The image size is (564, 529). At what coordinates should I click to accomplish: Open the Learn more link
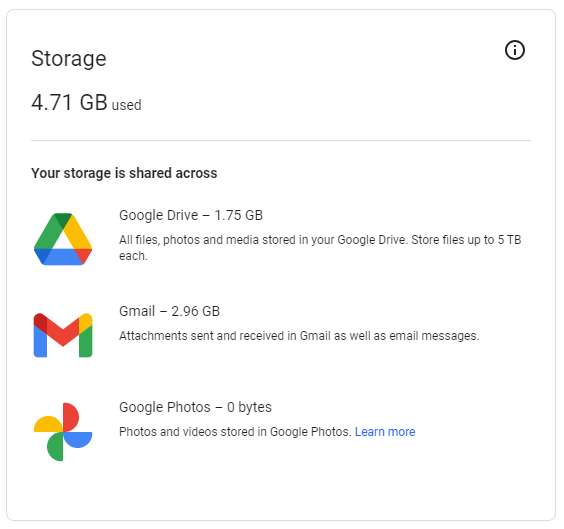coord(385,432)
